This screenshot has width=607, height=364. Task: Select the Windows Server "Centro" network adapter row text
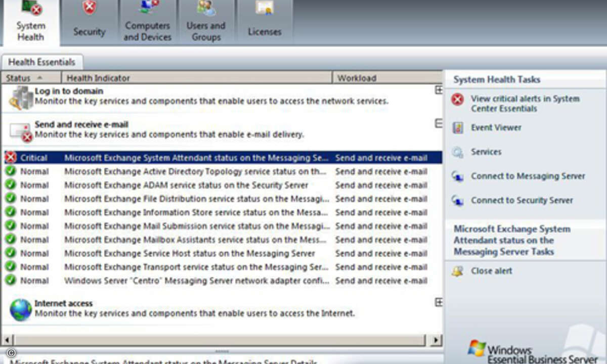[197, 281]
